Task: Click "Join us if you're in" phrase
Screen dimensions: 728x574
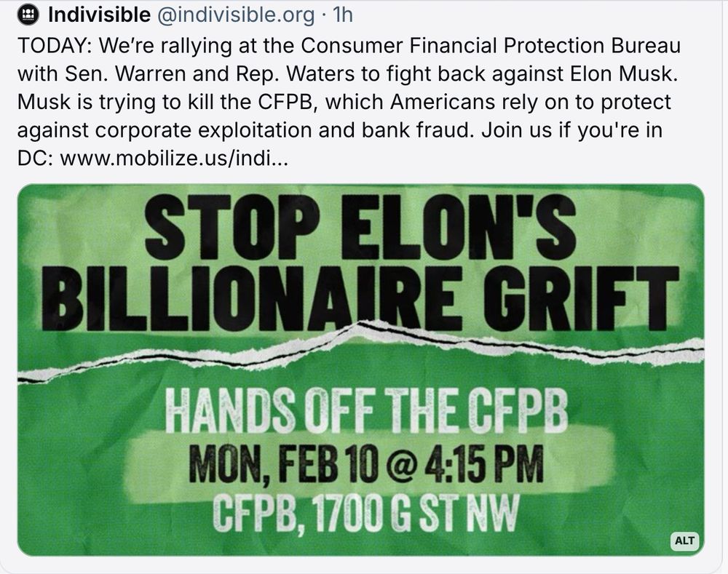Action: pos(572,130)
